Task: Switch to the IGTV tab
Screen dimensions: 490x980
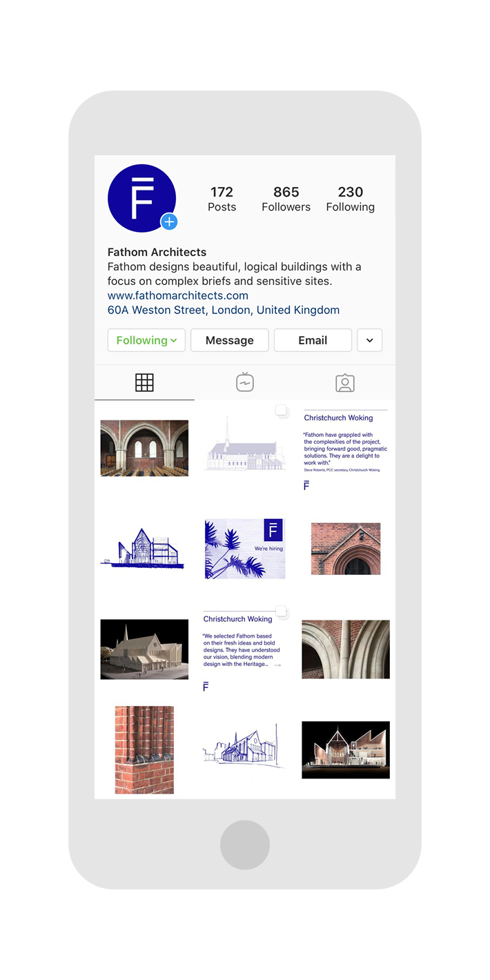Action: tap(245, 382)
